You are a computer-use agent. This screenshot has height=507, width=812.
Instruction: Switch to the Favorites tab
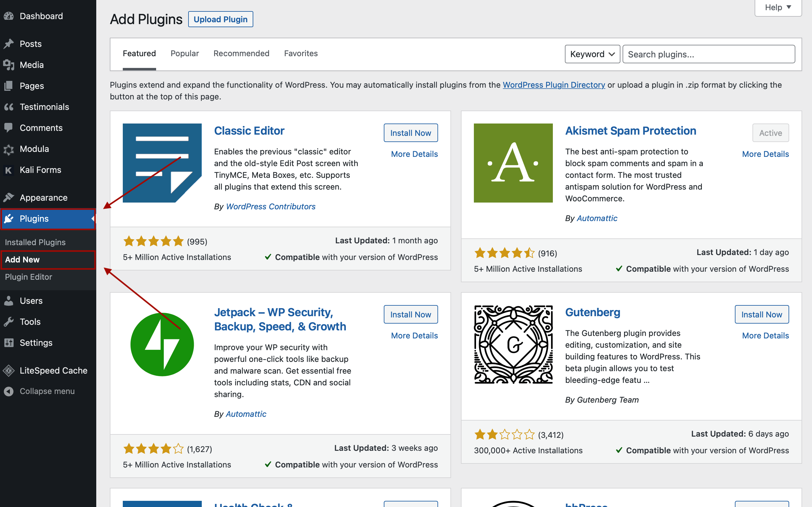click(301, 53)
